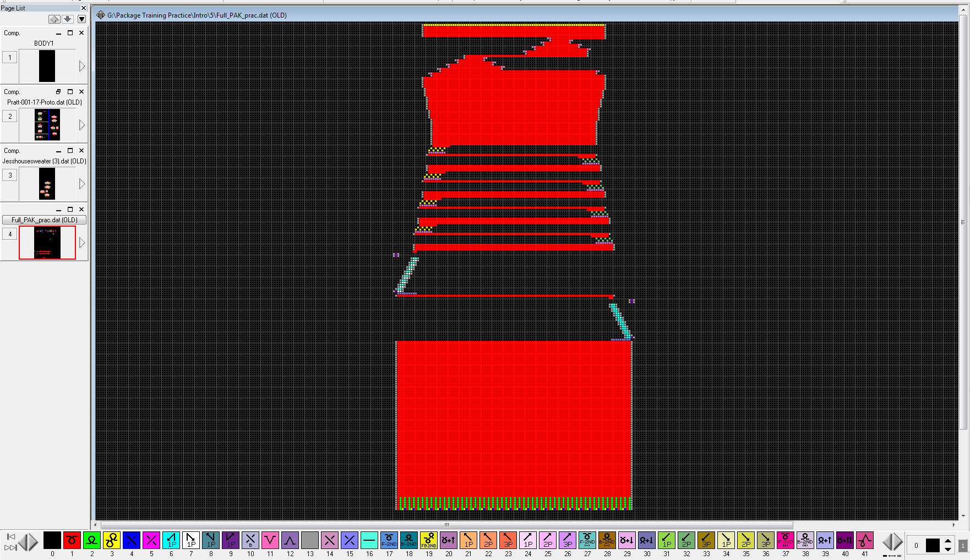Select mauve cross symbol number 14
This screenshot has height=560, width=970.
[x=330, y=541]
